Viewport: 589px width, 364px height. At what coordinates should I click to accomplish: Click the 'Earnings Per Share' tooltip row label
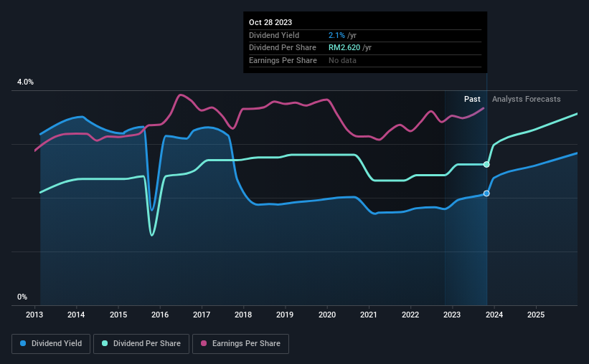[x=283, y=60]
